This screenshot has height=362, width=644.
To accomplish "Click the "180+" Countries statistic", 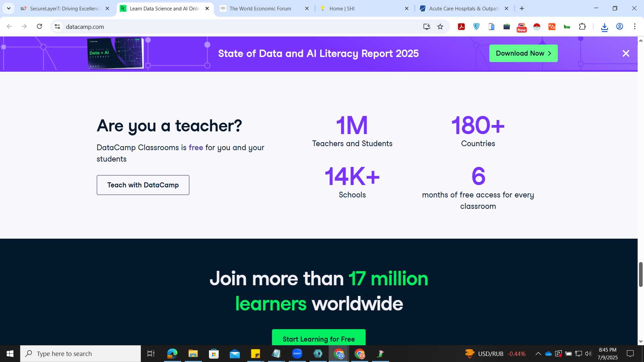I will pos(478,125).
